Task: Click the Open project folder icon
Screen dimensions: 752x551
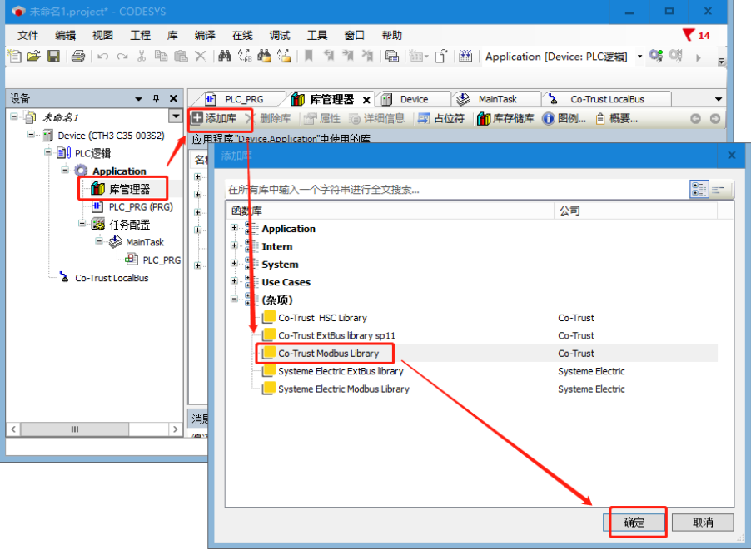Action: click(x=33, y=56)
